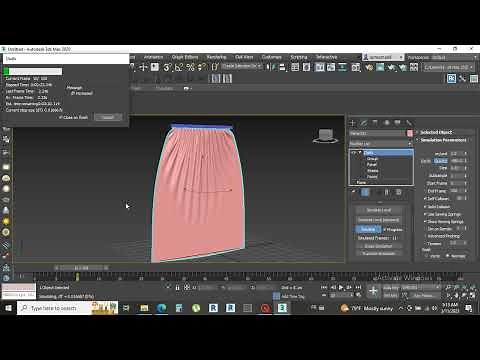Click the Simulate Local button
Screen dimensions: 480x360
[378, 210]
